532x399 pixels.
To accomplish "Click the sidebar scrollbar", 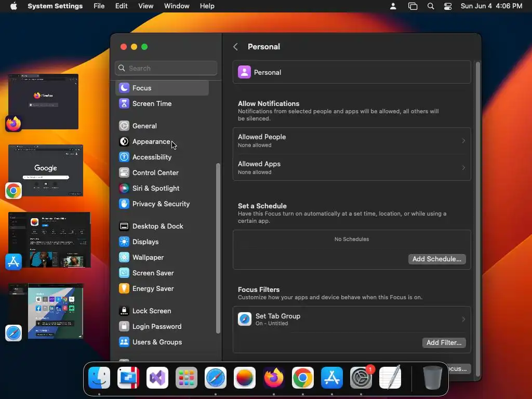I will click(218, 248).
